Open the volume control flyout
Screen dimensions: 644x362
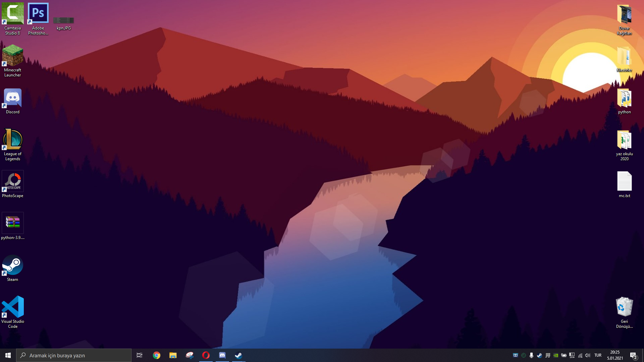coord(588,355)
